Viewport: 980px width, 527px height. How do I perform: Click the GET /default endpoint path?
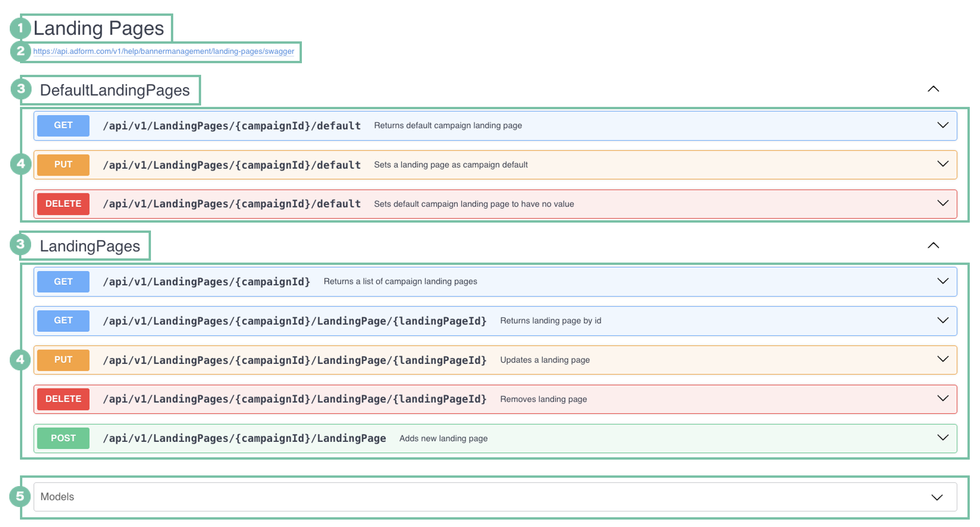point(232,126)
